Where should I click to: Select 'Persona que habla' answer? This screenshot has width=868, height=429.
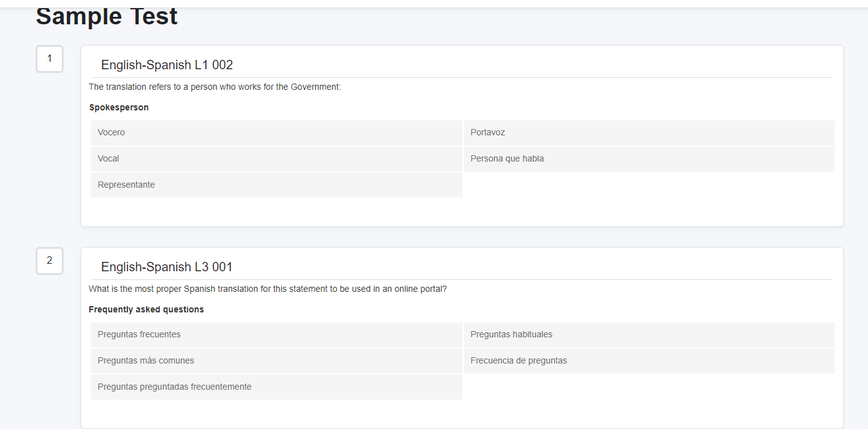[649, 159]
